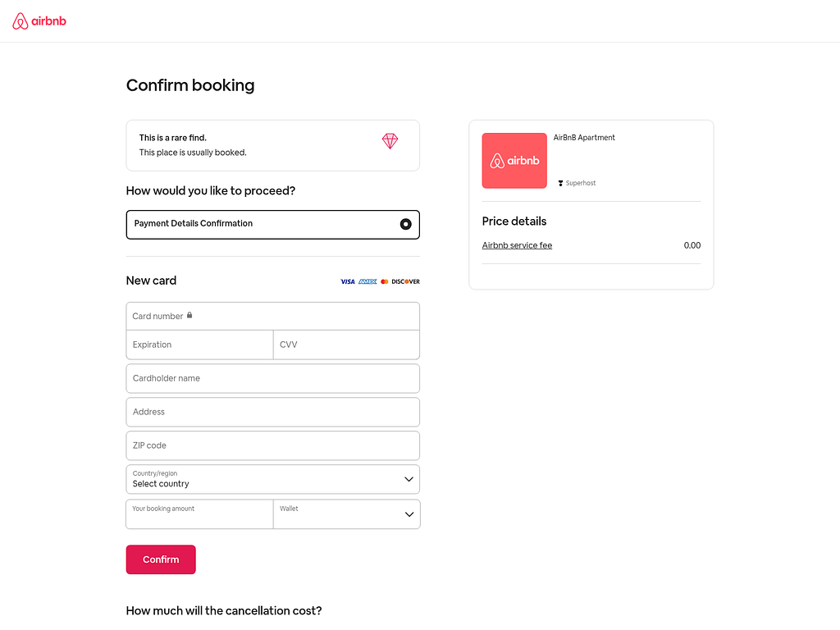The width and height of the screenshot is (840, 630).
Task: Click the lock icon in the card number field
Action: (189, 315)
